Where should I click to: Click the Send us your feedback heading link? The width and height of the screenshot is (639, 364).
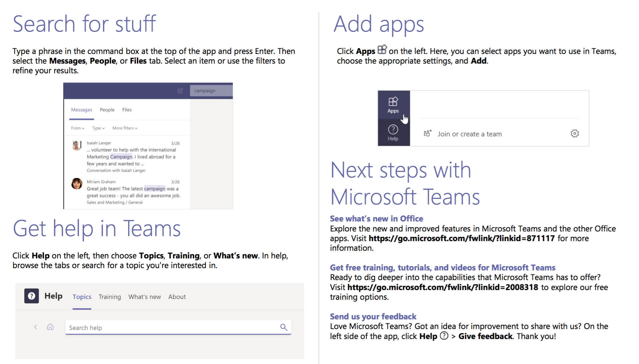[x=373, y=317]
